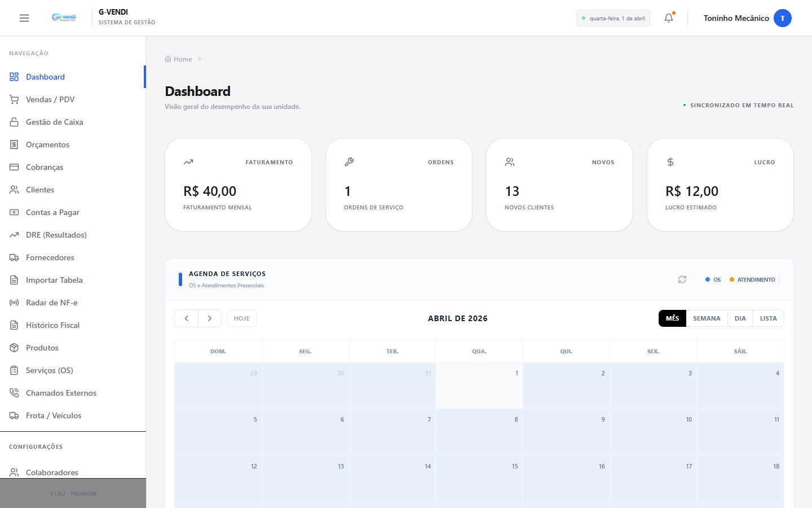Open the Toninho Mecânico user avatar
Image resolution: width=812 pixels, height=508 pixels.
tap(782, 18)
